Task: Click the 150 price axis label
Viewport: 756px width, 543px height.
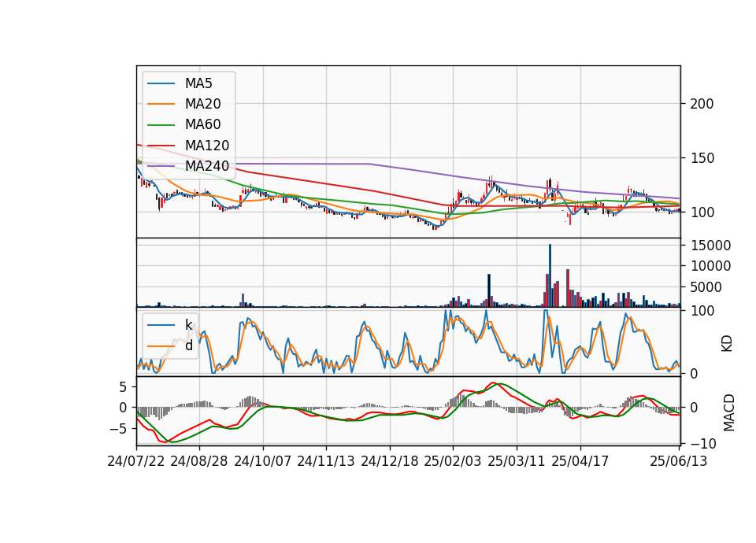Action: 702,158
